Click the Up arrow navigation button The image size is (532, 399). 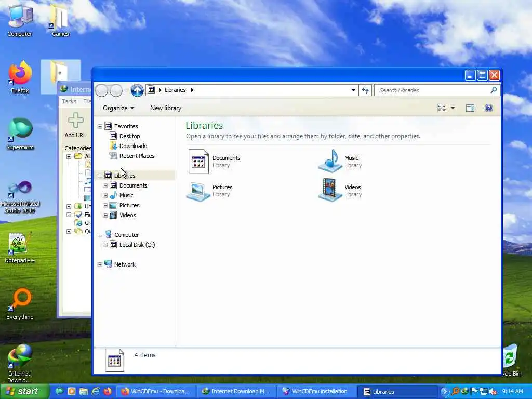137,90
